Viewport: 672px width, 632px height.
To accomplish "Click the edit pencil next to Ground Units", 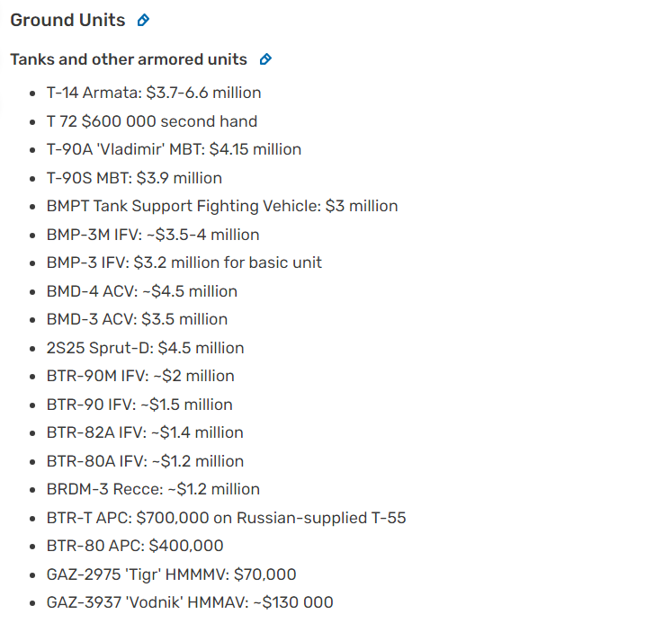I will pyautogui.click(x=144, y=21).
